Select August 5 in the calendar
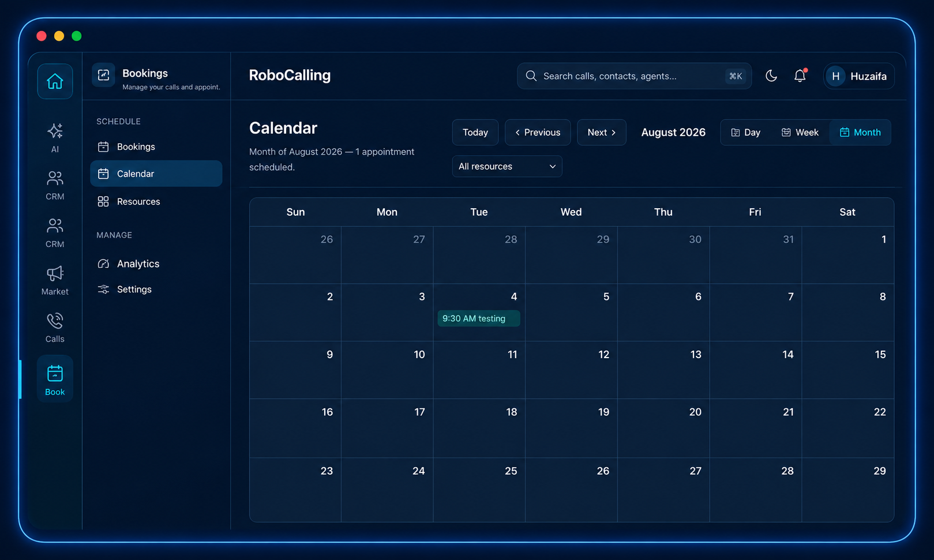This screenshot has height=560, width=934. click(x=571, y=313)
